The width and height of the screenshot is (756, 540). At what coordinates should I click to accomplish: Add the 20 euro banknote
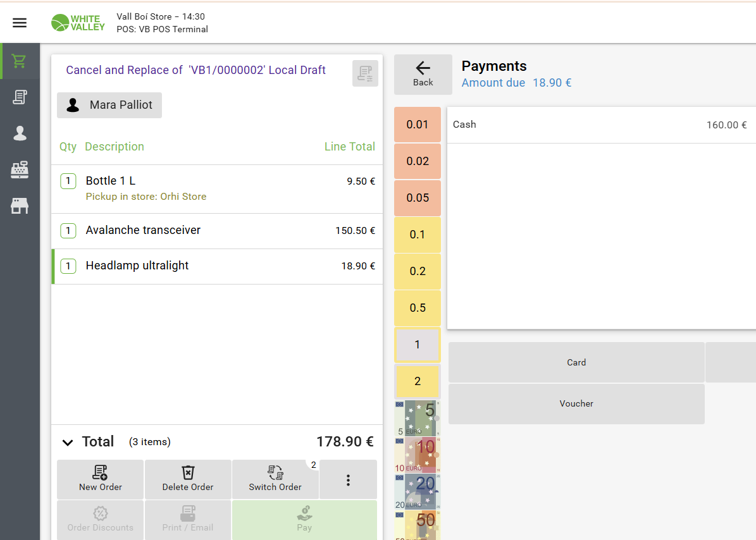418,491
